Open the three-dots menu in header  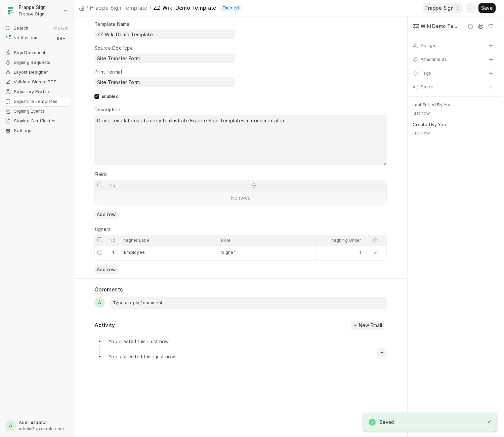(x=470, y=8)
